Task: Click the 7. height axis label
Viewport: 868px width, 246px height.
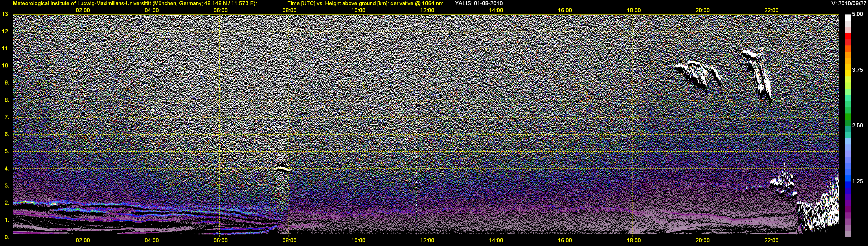Action: (7, 117)
